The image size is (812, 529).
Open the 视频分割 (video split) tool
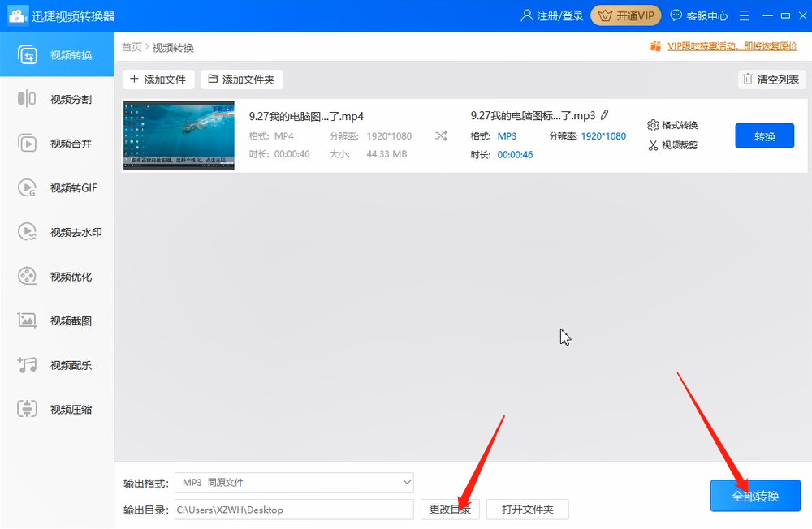[57, 99]
